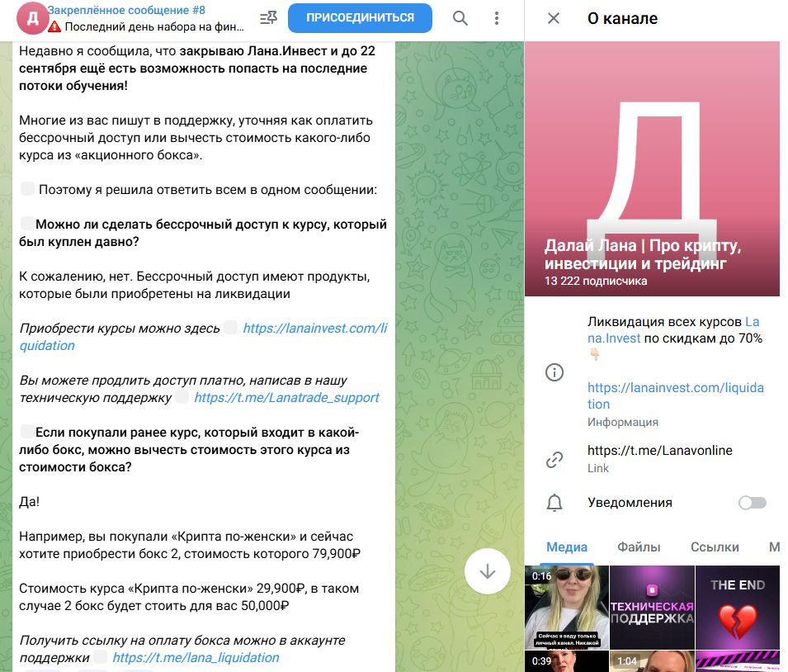Click the search magnifier icon

point(460,18)
